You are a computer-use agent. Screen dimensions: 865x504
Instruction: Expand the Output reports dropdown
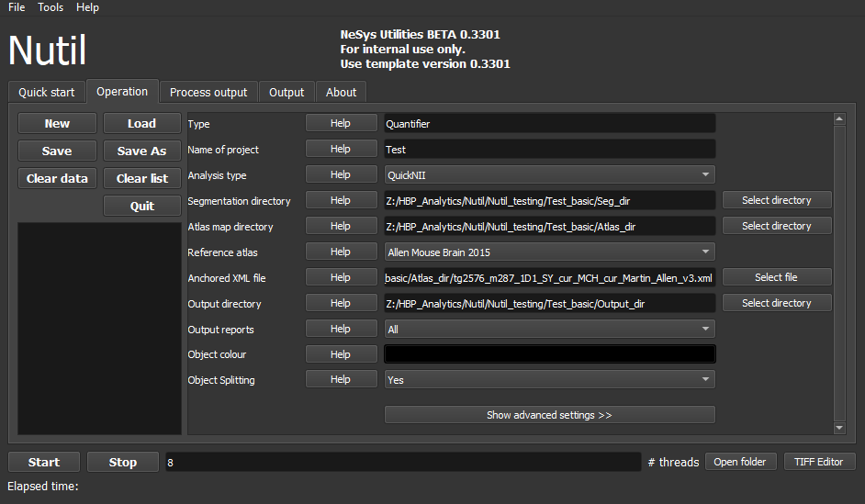[549, 329]
